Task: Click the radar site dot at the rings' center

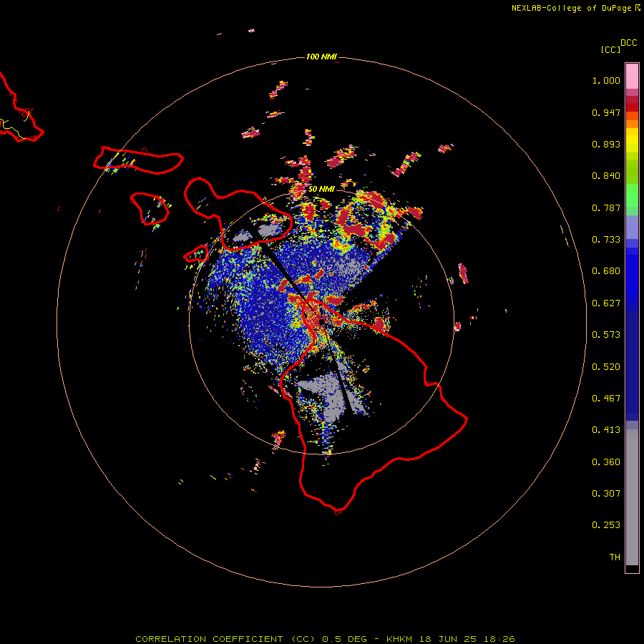Action: pyautogui.click(x=321, y=322)
